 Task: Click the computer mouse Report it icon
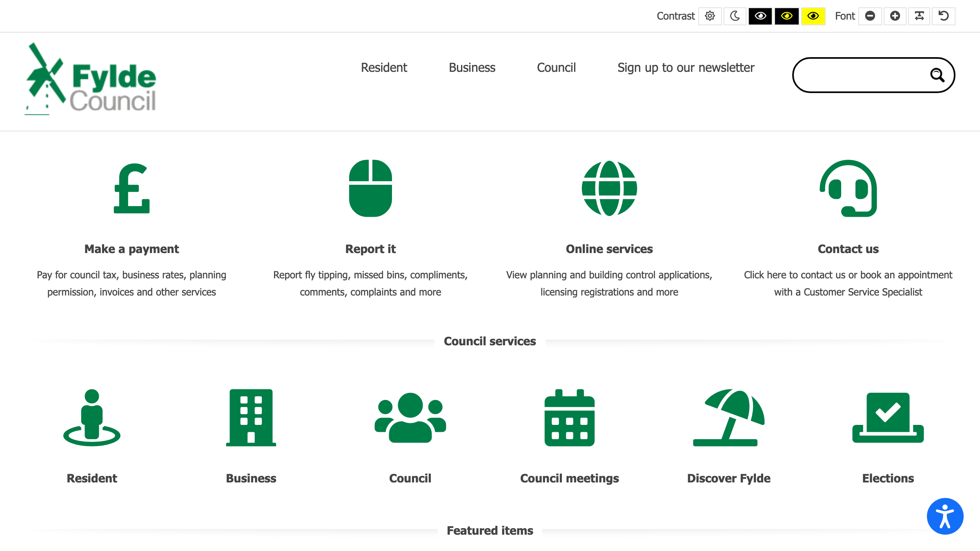370,188
